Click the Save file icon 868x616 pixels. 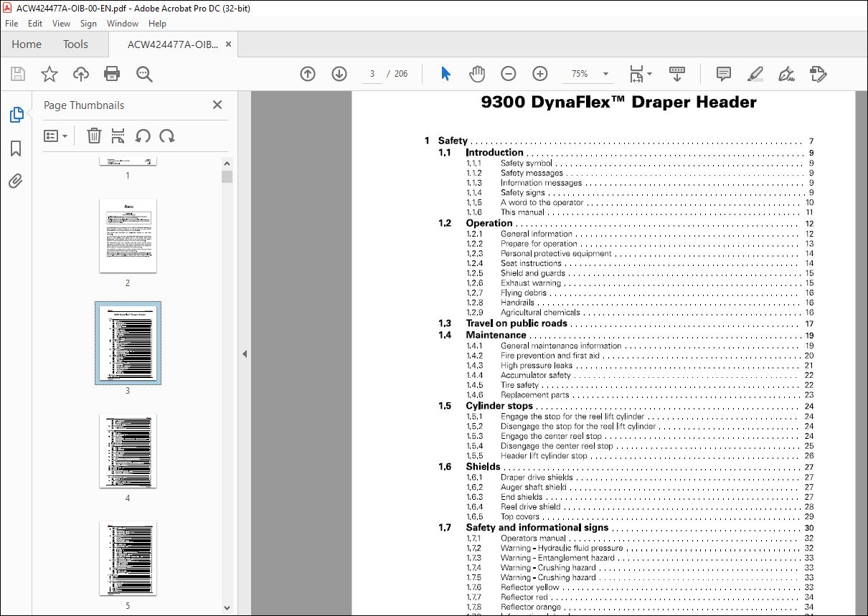pyautogui.click(x=18, y=74)
